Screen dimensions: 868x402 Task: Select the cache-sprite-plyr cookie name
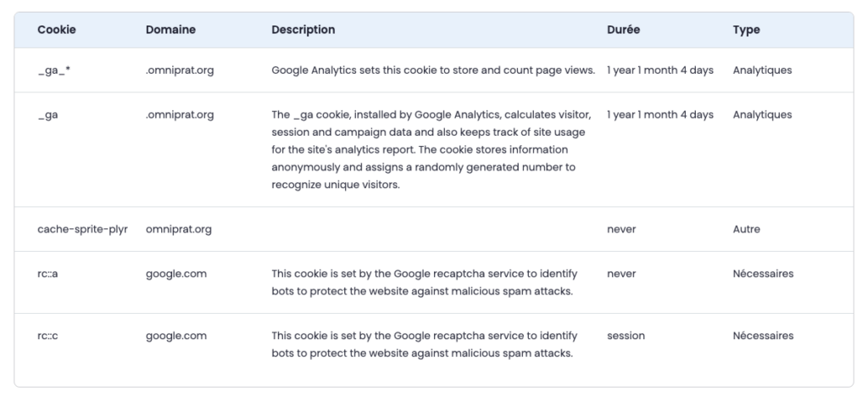82,229
